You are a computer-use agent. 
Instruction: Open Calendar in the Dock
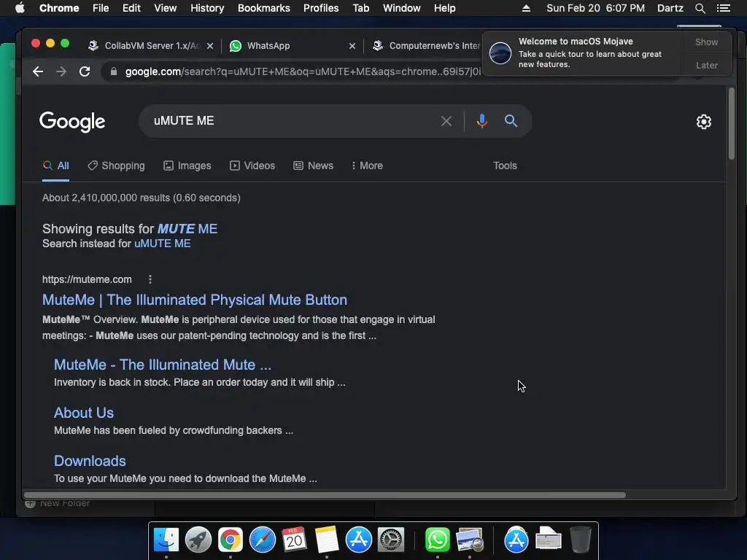tap(294, 540)
